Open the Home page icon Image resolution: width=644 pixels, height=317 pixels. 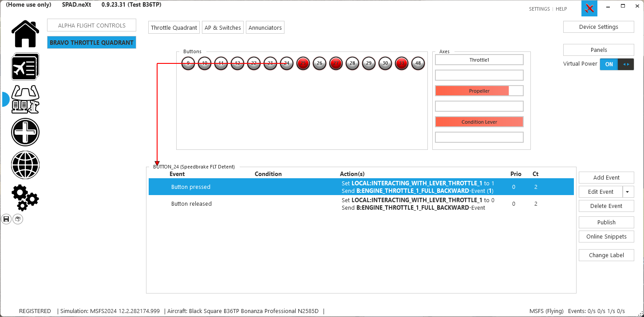click(x=25, y=34)
